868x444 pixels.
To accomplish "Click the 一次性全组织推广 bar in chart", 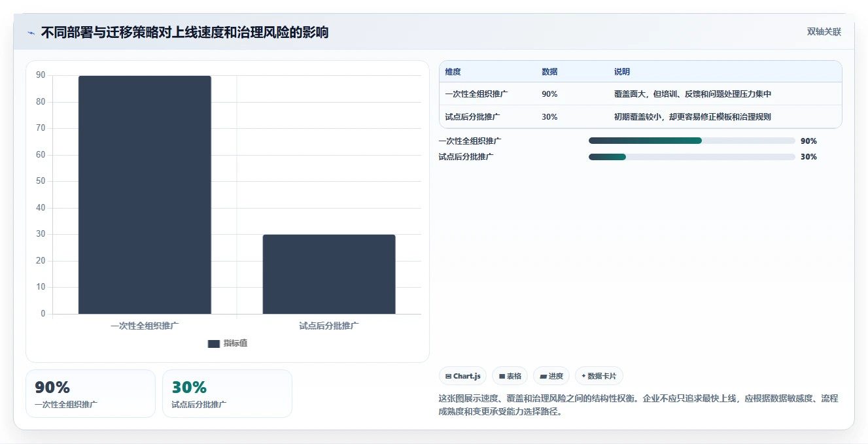I will 145,195.
